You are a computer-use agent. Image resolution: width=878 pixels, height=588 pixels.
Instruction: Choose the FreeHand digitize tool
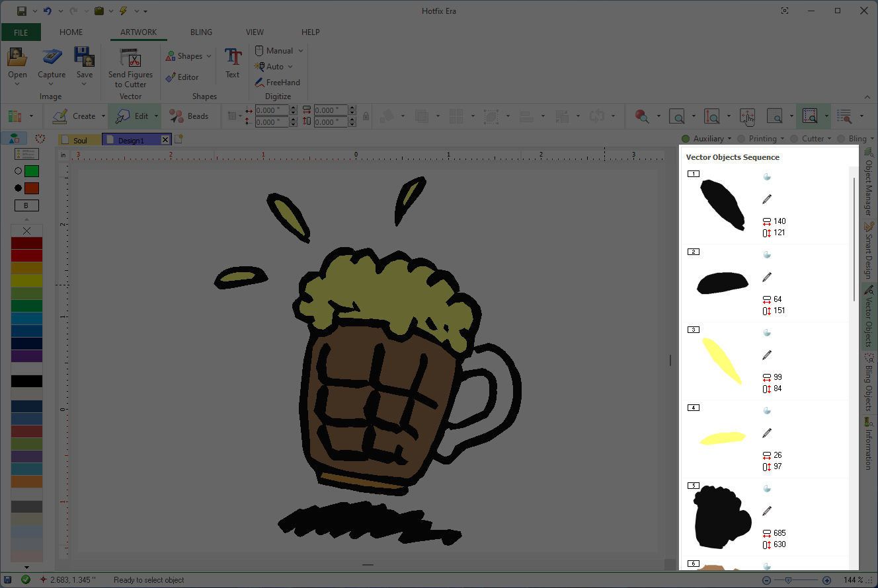click(278, 83)
